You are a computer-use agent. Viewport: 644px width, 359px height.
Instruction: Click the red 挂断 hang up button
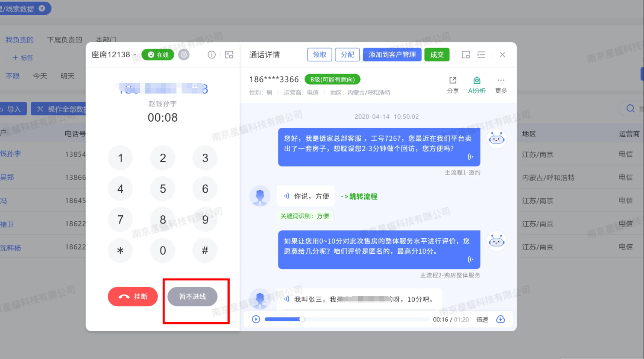(x=133, y=297)
